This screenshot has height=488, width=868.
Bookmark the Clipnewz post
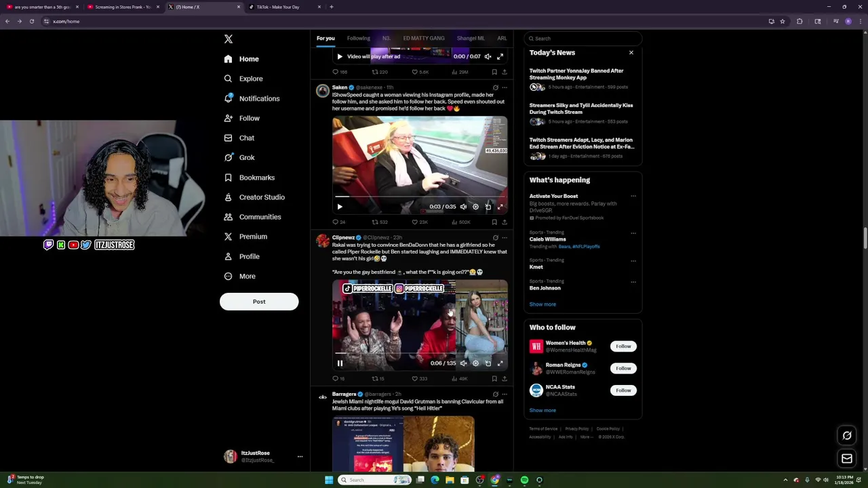[x=494, y=379]
